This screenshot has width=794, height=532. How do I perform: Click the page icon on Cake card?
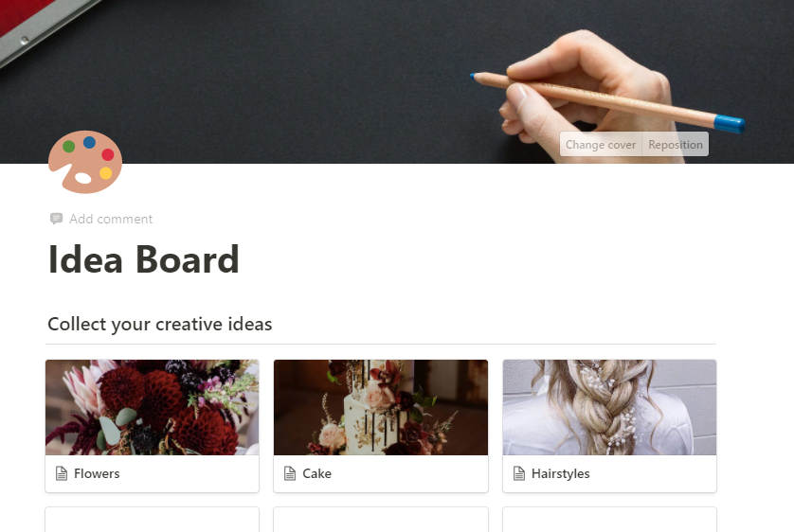(x=290, y=473)
